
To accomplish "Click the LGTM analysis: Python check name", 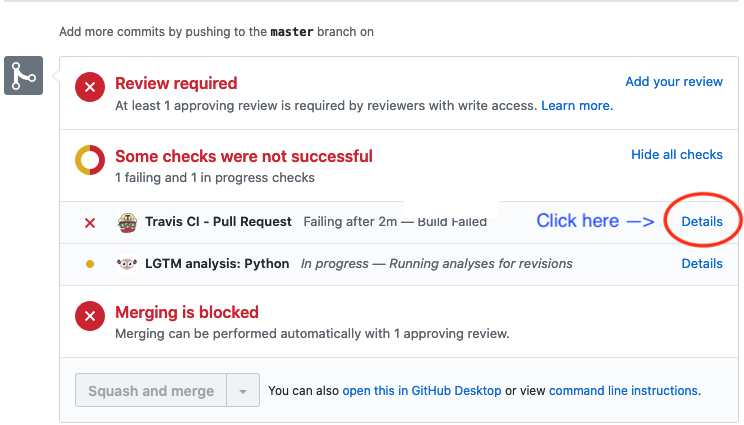I will 217,264.
